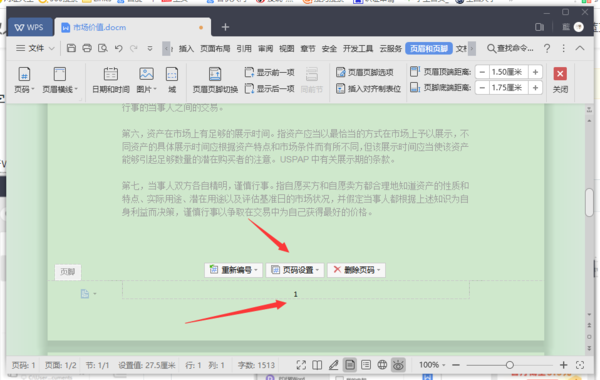Open the 文件 menu
This screenshot has width=600, height=380.
tap(36, 48)
